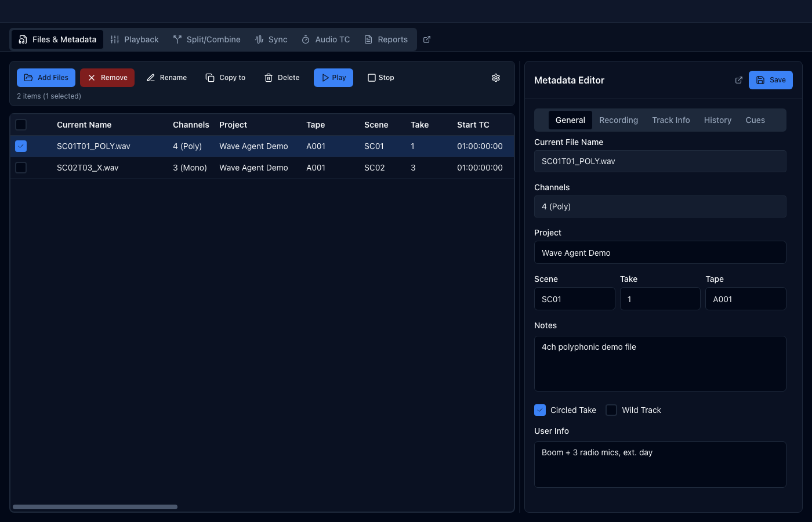Click the Rename button
Viewport: 812px width, 522px height.
coord(166,78)
